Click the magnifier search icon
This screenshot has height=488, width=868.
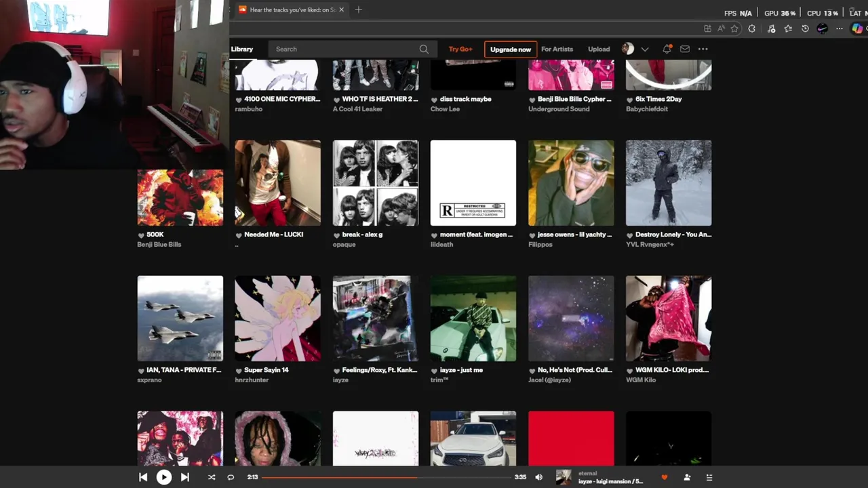tap(424, 49)
